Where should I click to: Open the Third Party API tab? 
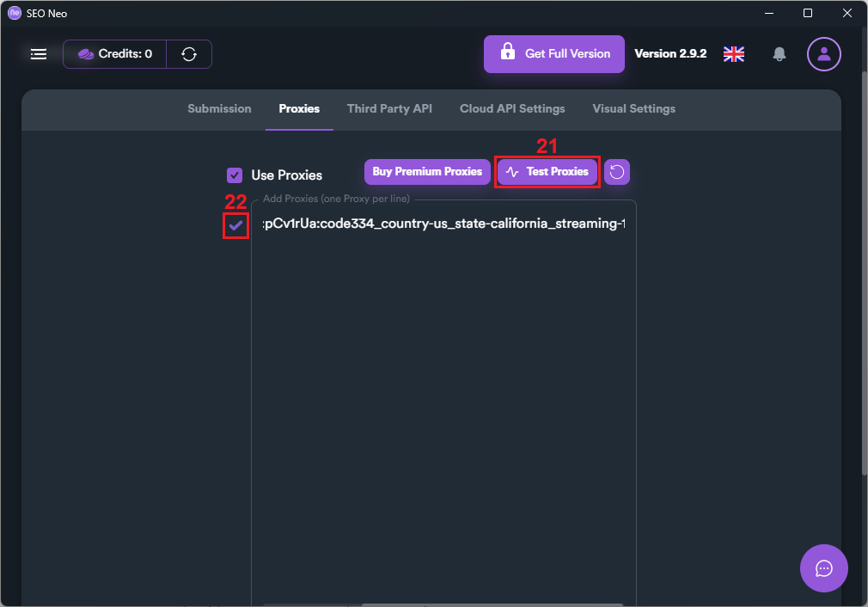pos(389,108)
